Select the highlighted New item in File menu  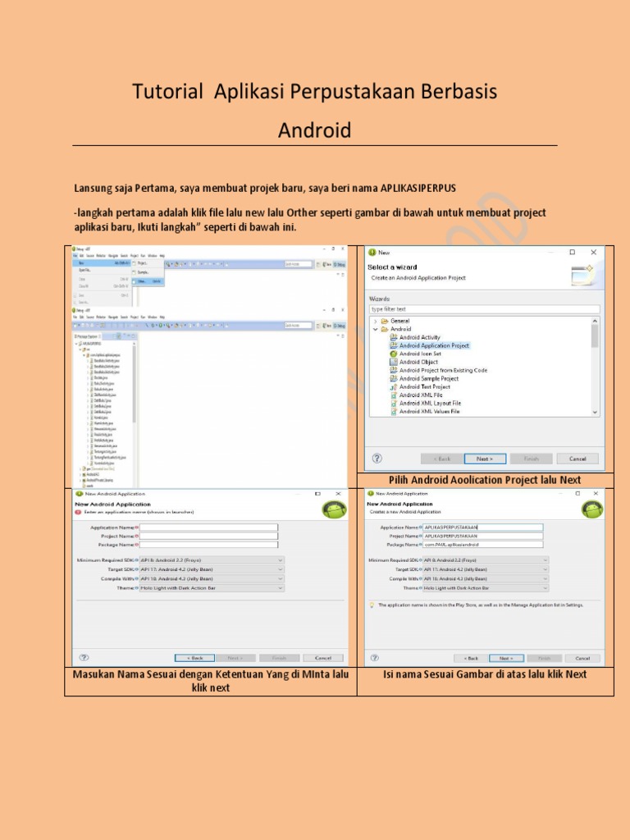coord(101,263)
